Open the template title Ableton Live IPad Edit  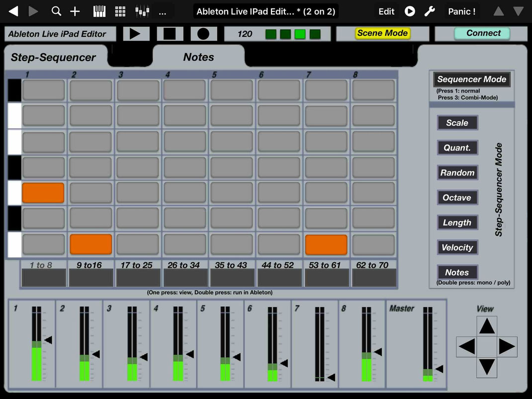coord(266,11)
